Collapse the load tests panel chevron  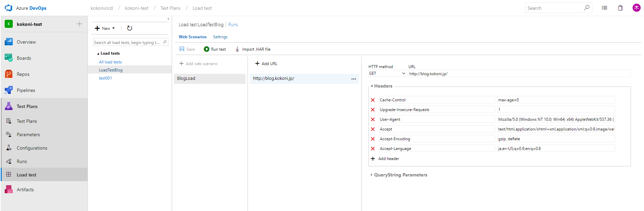[x=168, y=19]
